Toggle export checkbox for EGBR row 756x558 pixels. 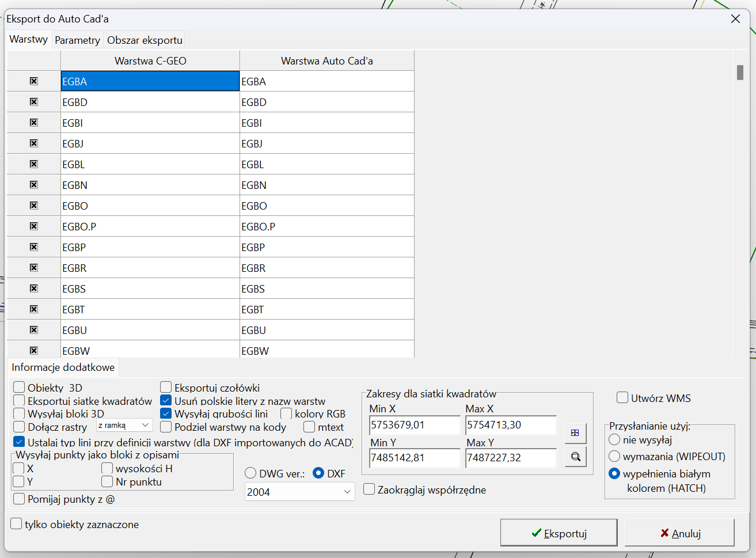(x=34, y=268)
